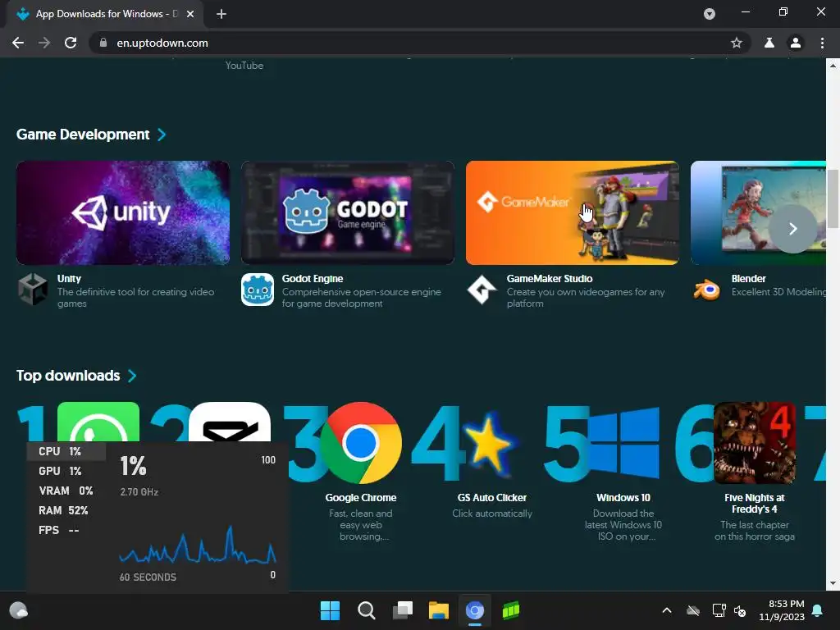Image resolution: width=840 pixels, height=630 pixels.
Task: Show the next Game Development carousel items
Action: click(x=793, y=229)
